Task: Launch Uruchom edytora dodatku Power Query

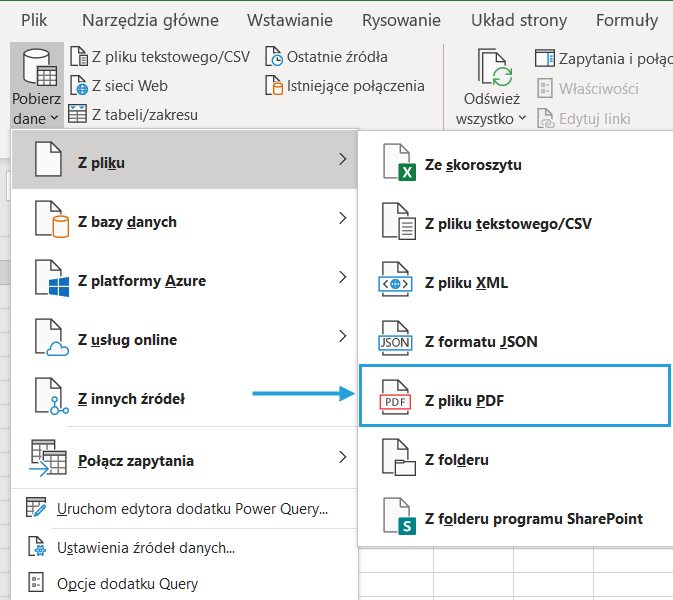Action: [x=192, y=509]
